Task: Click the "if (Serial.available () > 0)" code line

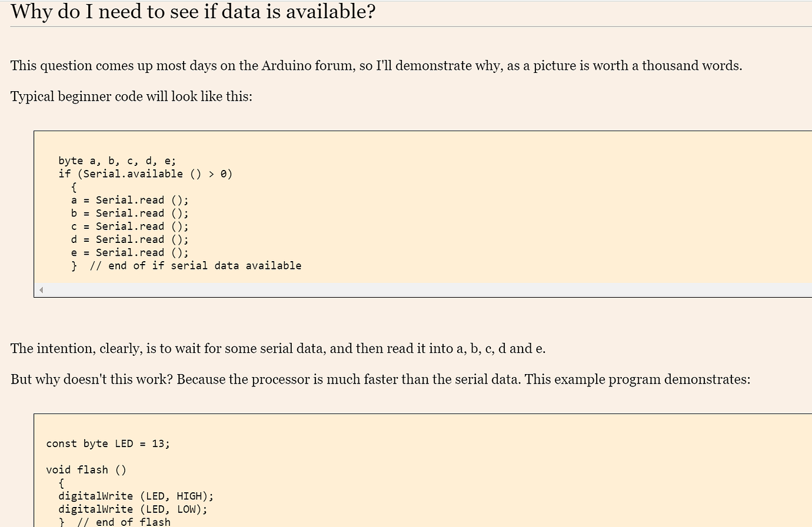Action: pyautogui.click(x=145, y=174)
